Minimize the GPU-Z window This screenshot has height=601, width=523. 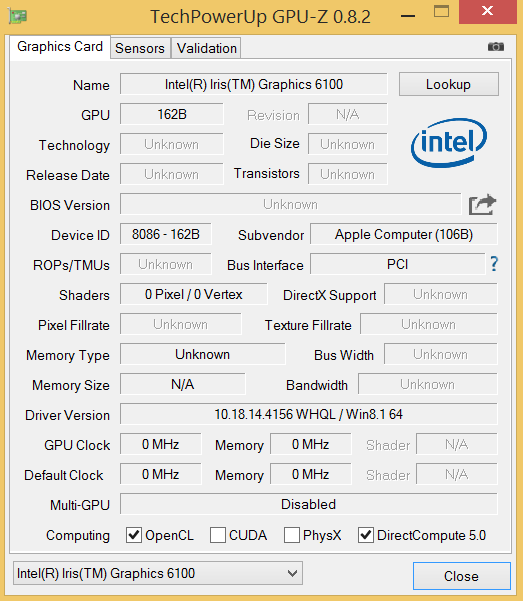pos(408,16)
